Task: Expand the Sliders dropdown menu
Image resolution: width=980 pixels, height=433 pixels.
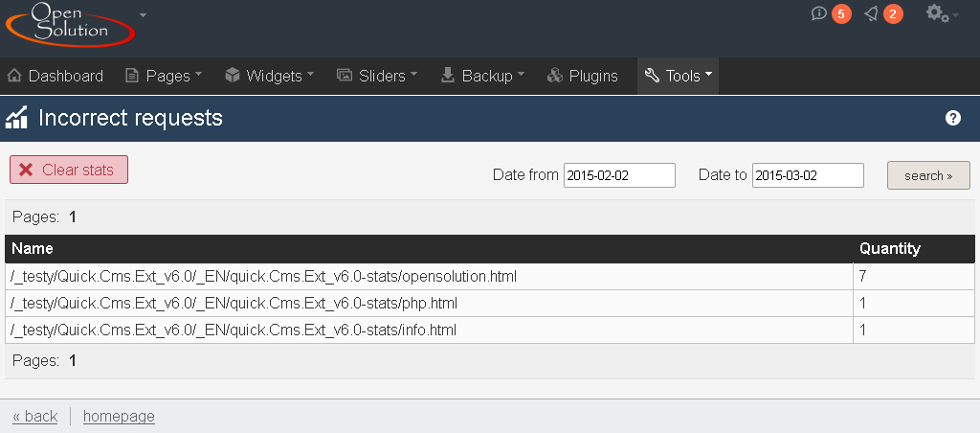Action: [x=377, y=76]
